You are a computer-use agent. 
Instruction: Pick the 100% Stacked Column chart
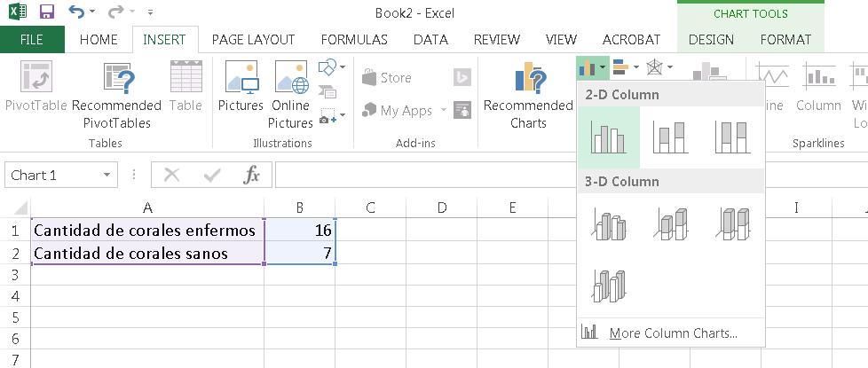pos(732,137)
